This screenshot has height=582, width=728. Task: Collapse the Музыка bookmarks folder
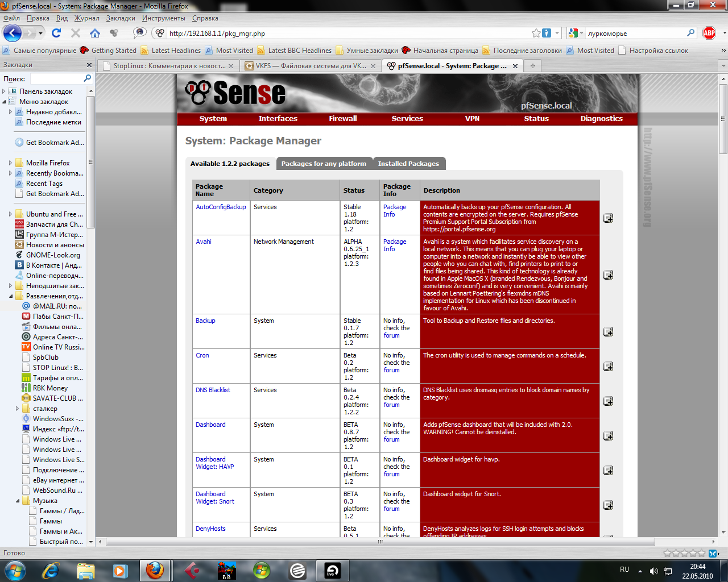tap(17, 501)
